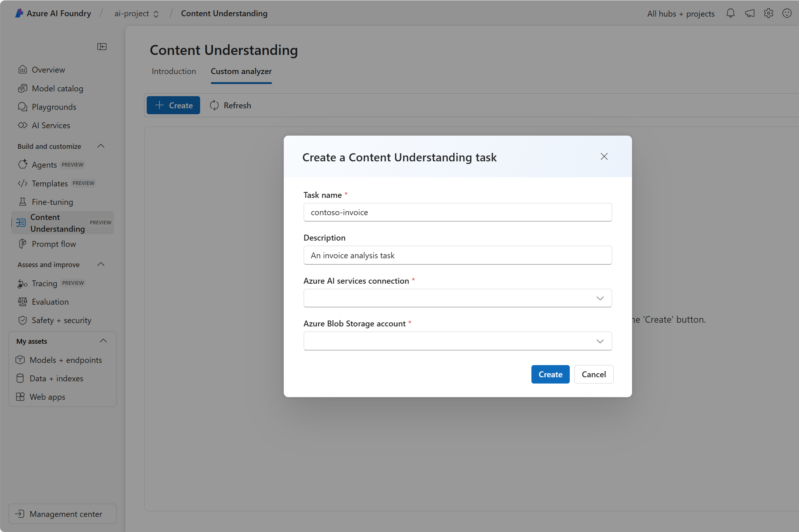The image size is (799, 532).
Task: Open notifications bell icon
Action: tap(730, 13)
